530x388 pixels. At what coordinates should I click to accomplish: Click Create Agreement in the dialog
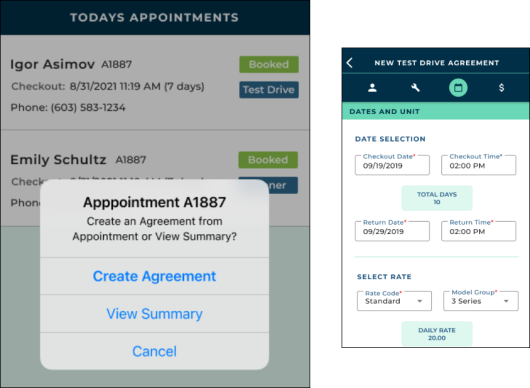154,276
